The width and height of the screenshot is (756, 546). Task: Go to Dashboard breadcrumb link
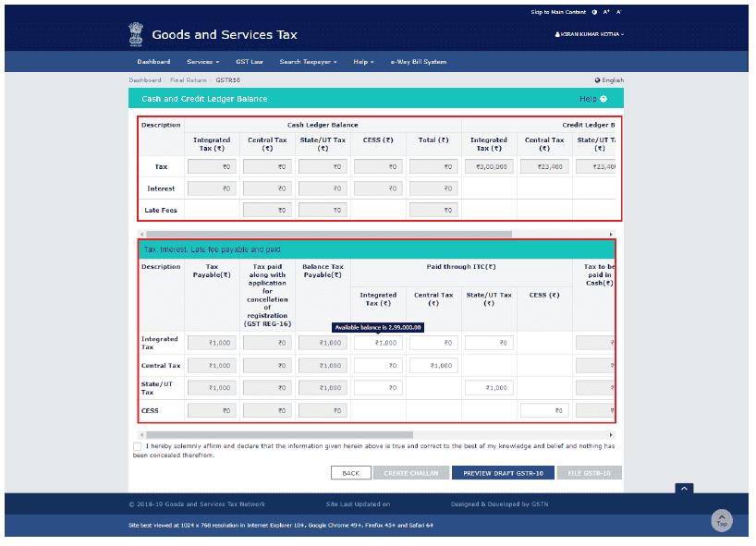point(145,80)
